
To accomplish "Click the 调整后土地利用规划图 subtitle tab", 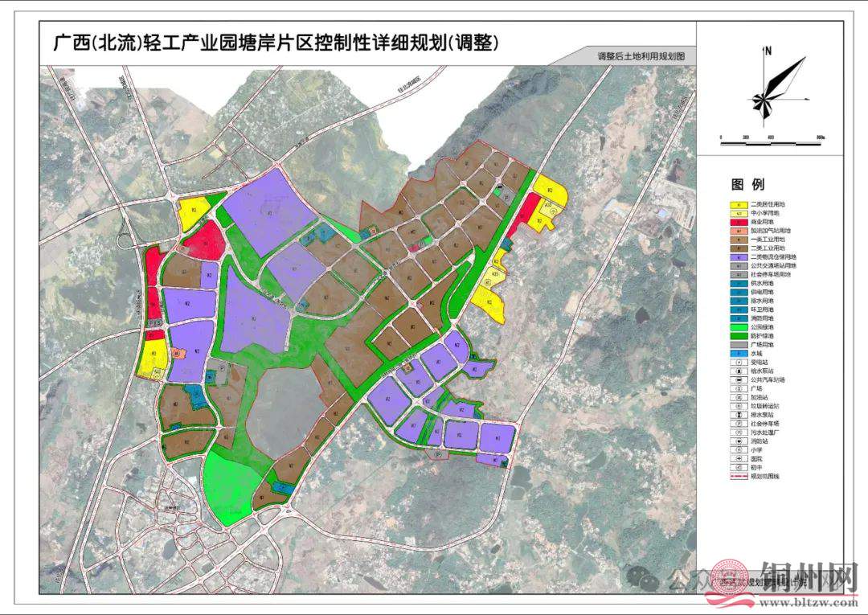I will tap(640, 57).
